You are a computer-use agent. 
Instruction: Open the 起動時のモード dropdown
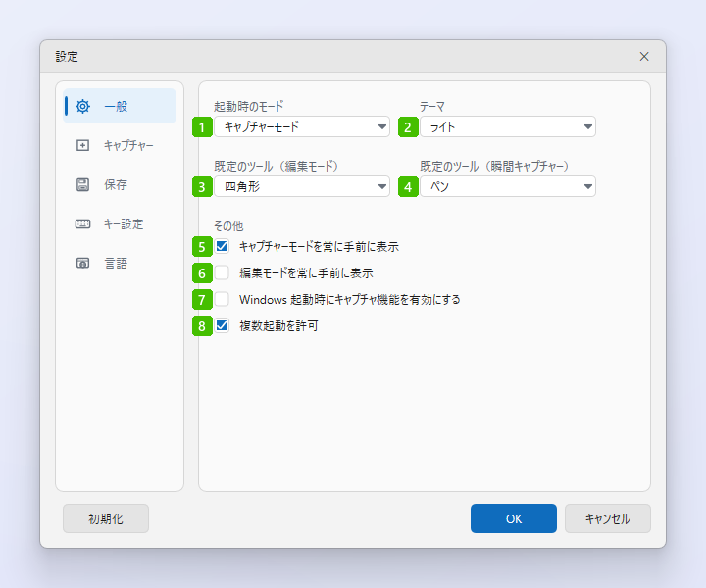[x=302, y=126]
